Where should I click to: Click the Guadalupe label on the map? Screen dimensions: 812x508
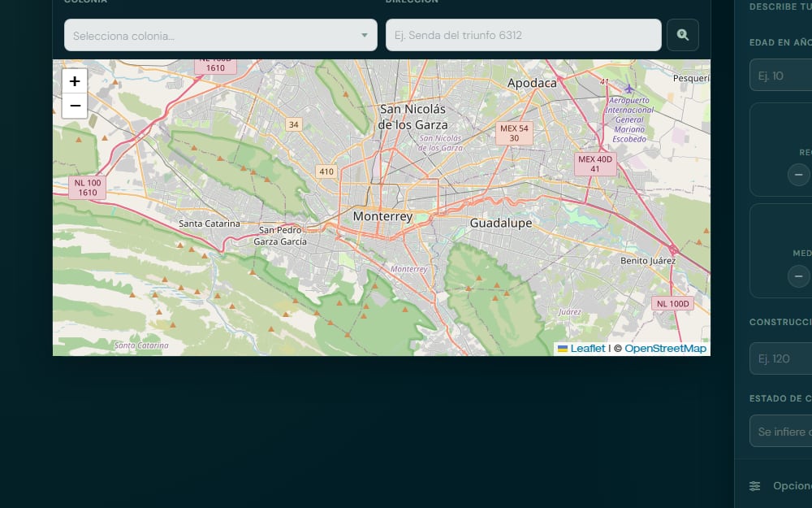tap(501, 223)
